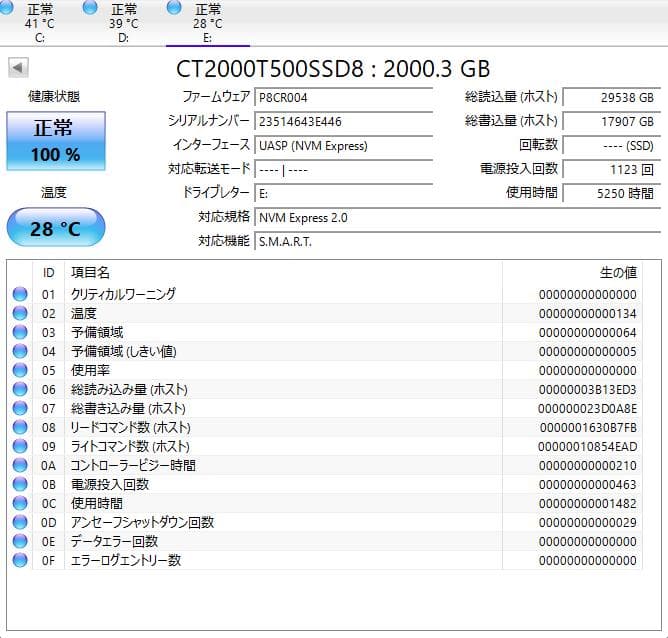668x638 pixels.
Task: Switch to the E: drive tab
Action: 208,22
